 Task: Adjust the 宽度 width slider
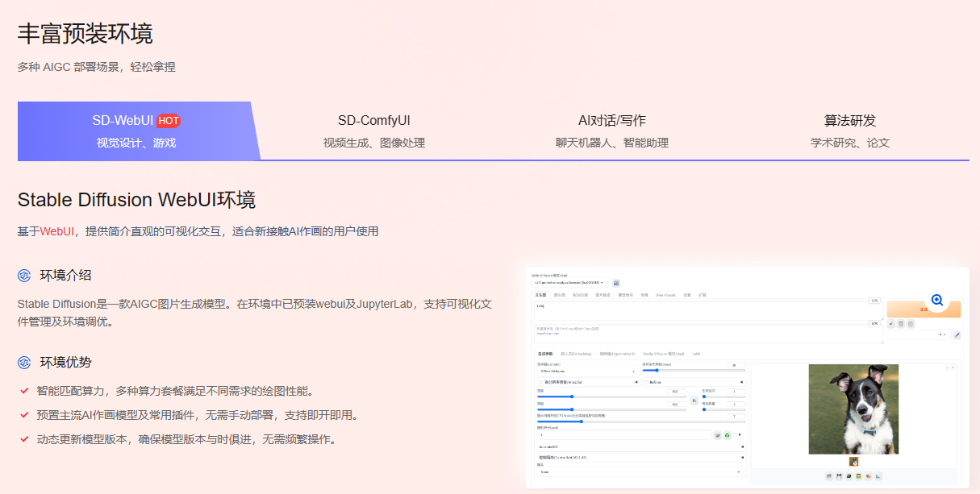click(571, 396)
